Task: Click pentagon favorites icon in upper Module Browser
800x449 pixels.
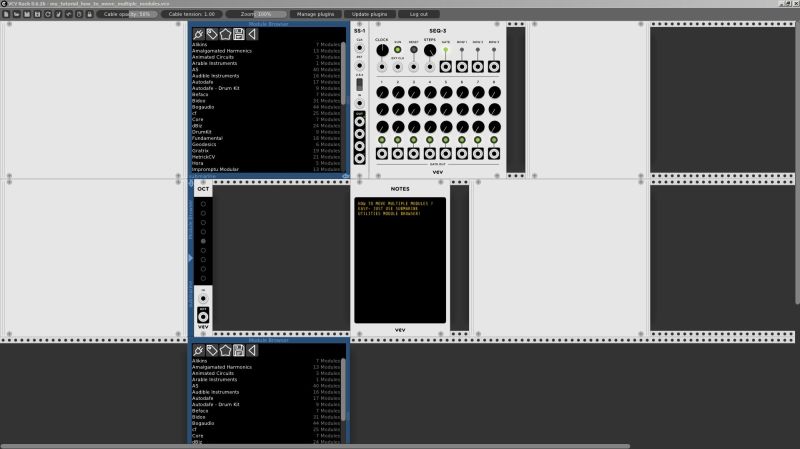Action: pyautogui.click(x=225, y=34)
